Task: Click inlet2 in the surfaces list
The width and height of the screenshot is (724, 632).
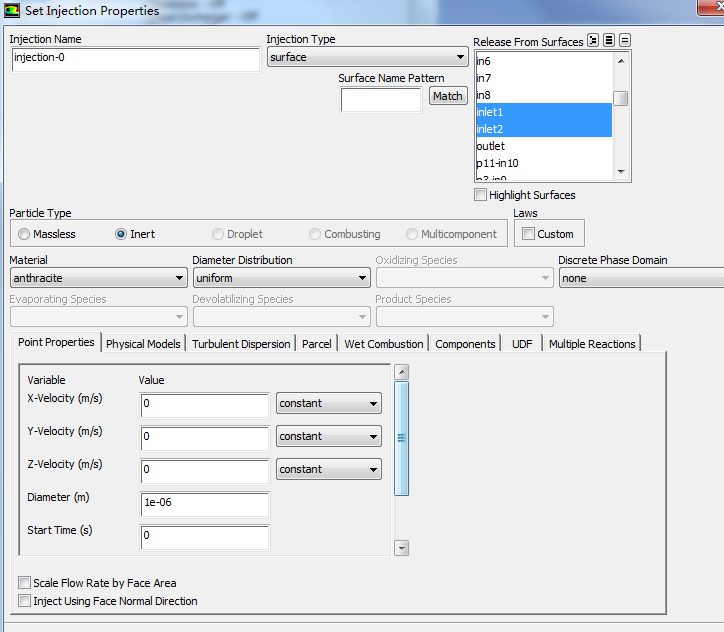Action: pyautogui.click(x=544, y=129)
